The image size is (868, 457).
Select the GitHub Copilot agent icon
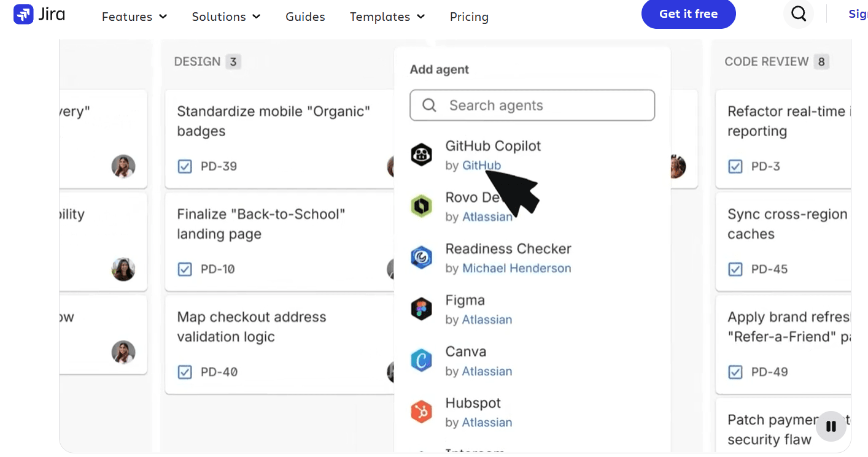[x=422, y=155]
